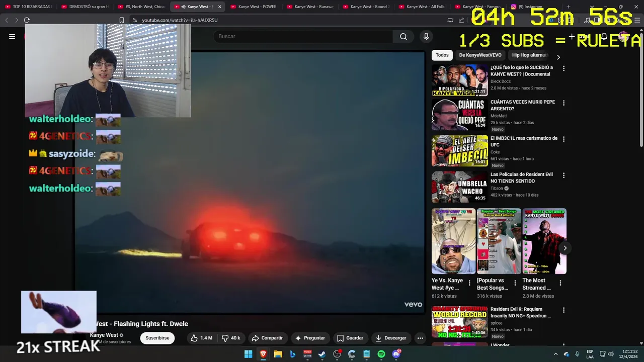Click the search magnifier button
Image resolution: width=644 pixels, height=362 pixels.
click(x=404, y=36)
